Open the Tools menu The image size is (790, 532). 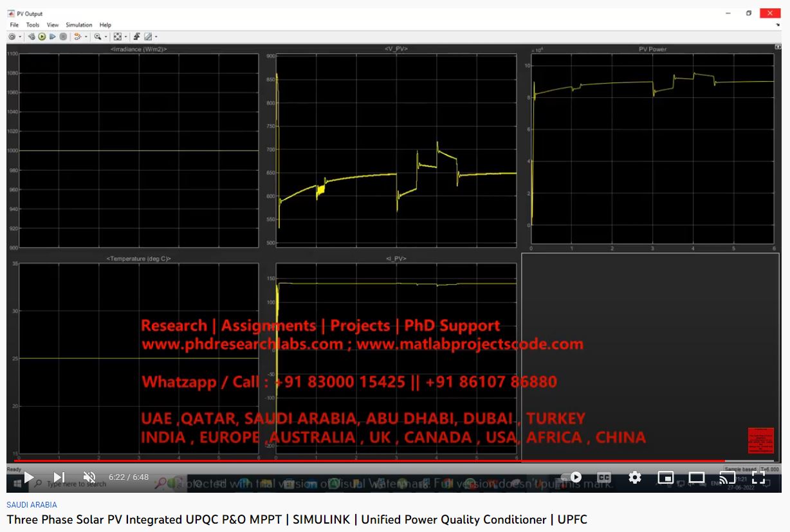point(33,25)
